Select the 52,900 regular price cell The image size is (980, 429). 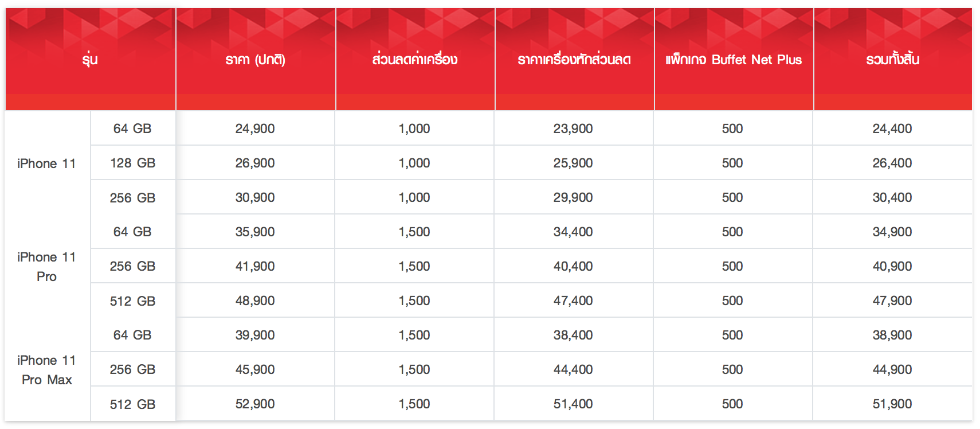[x=255, y=404]
